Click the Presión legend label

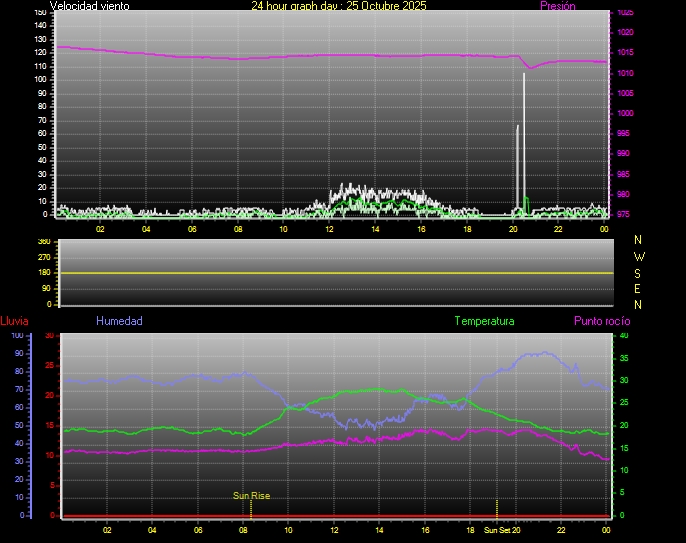coord(557,6)
